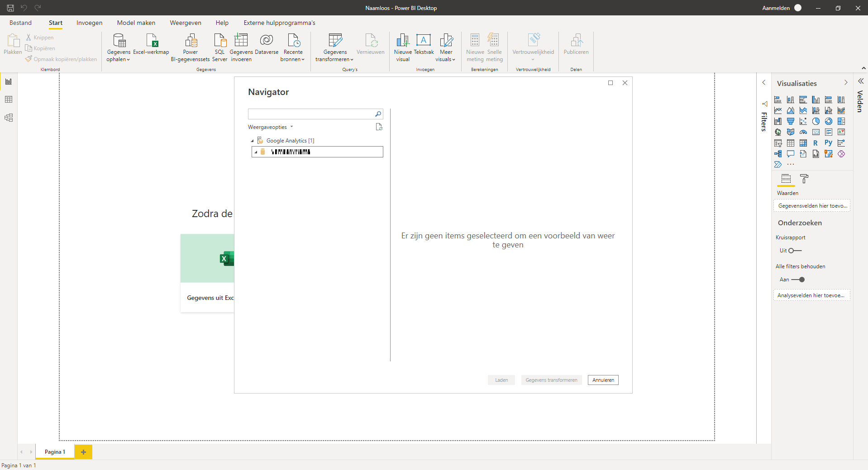Click the Excel-werkmap import icon
The image size is (868, 470).
tap(151, 44)
